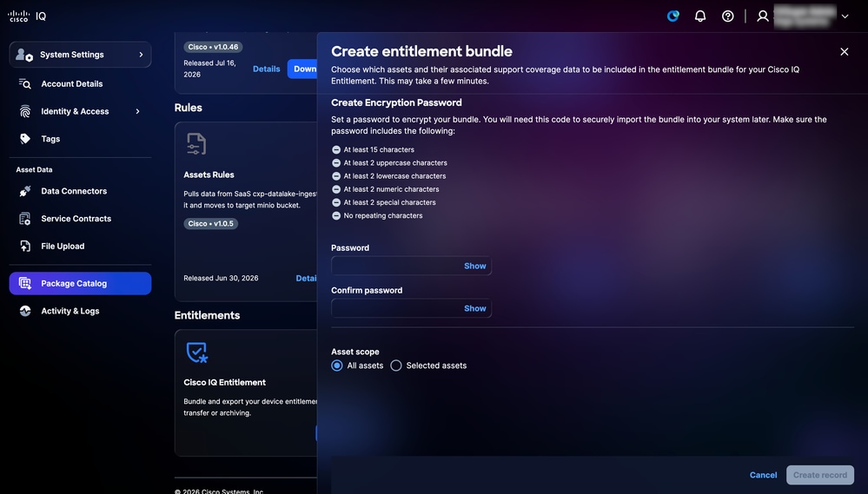
Task: Open Details link on Assets Rules card
Action: pyautogui.click(x=306, y=279)
